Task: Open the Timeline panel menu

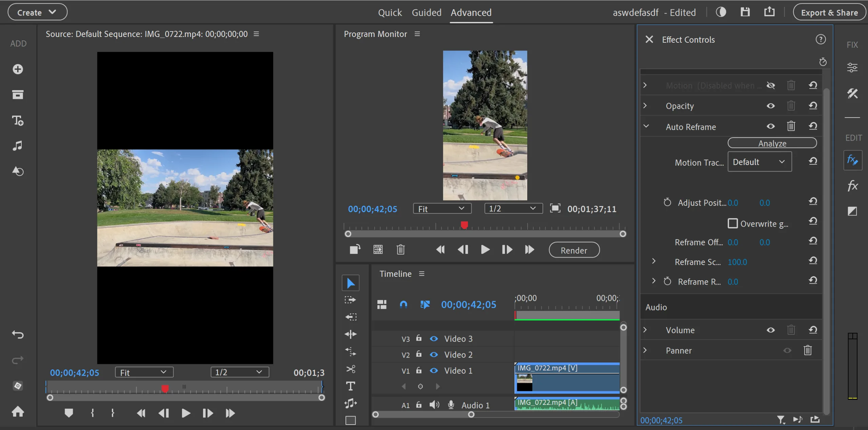Action: tap(421, 274)
